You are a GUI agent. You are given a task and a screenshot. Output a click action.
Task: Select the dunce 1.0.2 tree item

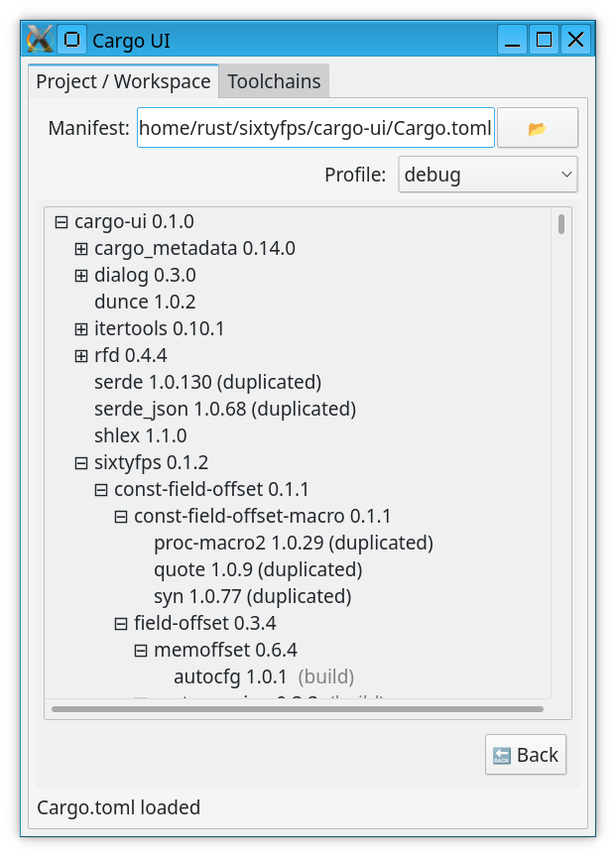pos(145,302)
